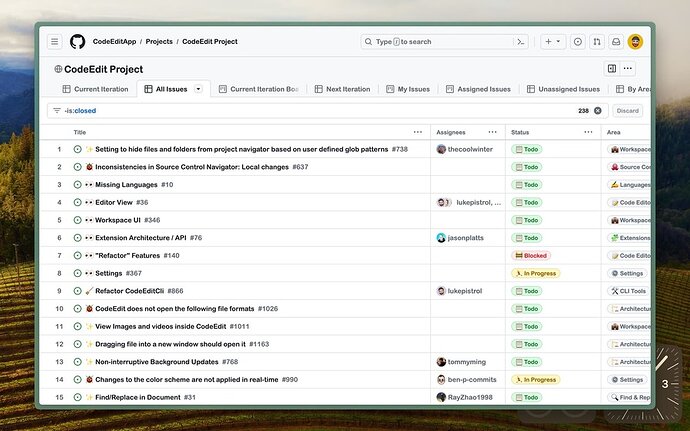
Task: Open All Issues tab options dropdown
Action: pyautogui.click(x=198, y=89)
